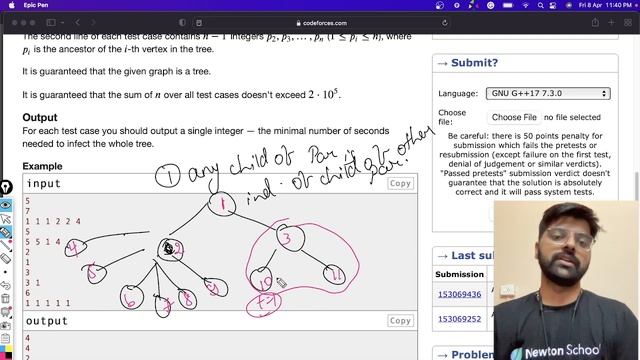Expand the sidebar tab group dropdown

click(62, 22)
